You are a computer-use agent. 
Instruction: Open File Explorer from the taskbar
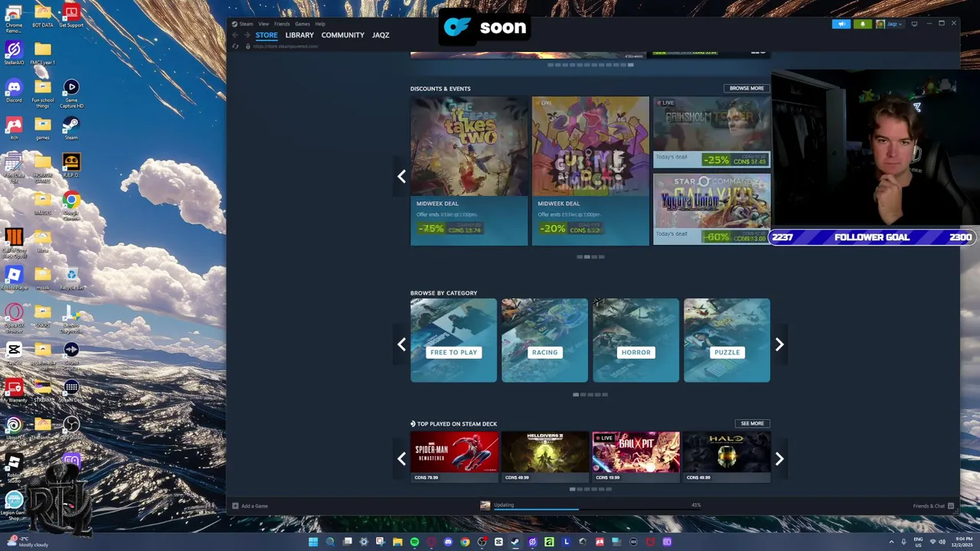point(397,542)
